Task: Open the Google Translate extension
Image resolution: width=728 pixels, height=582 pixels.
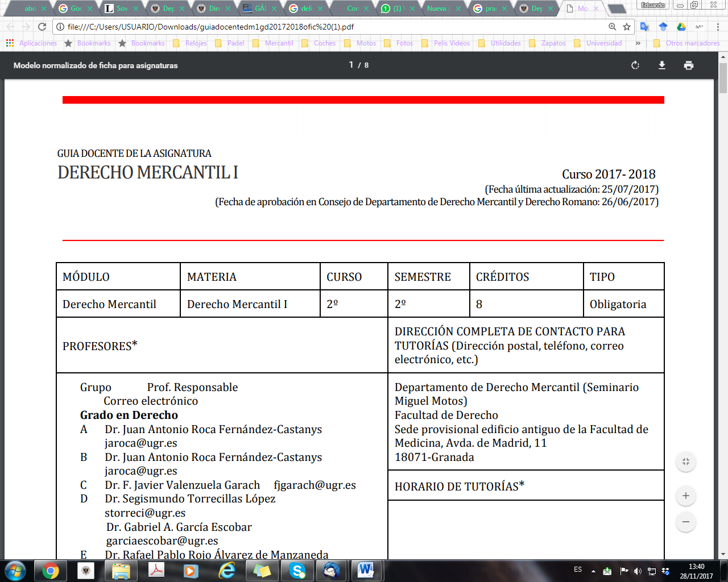Action: [644, 27]
